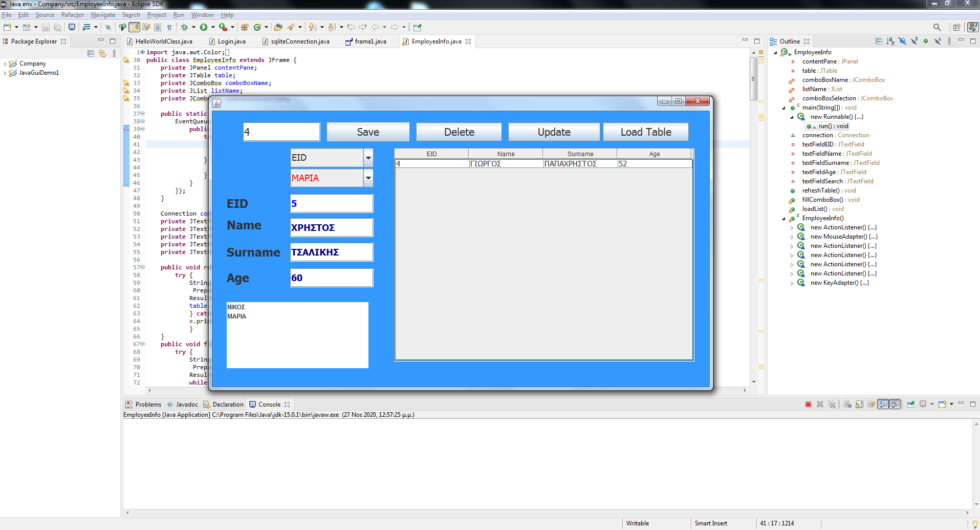Terminate the running app with red square
Image resolution: width=980 pixels, height=530 pixels.
809,405
